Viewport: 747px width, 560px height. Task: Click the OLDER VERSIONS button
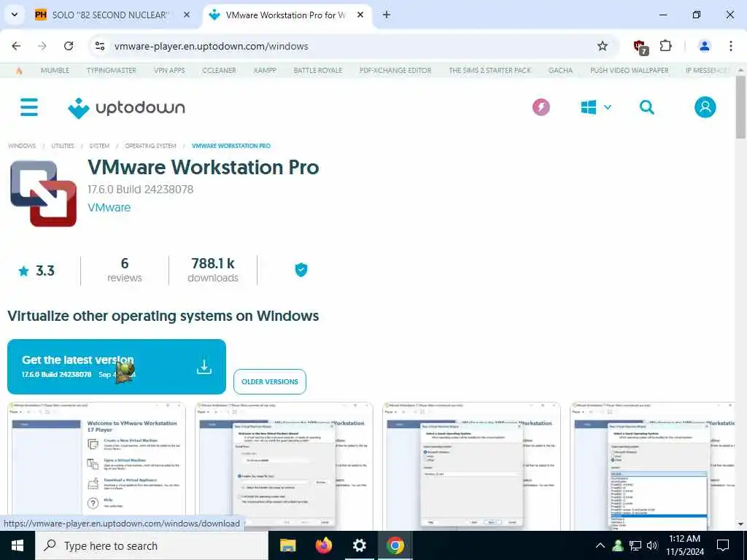pos(270,382)
